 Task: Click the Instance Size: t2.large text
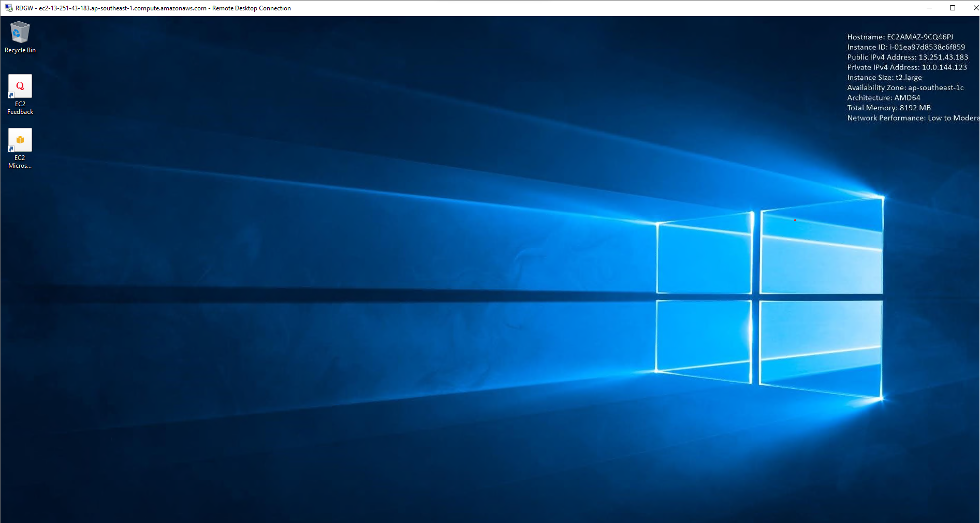point(884,77)
